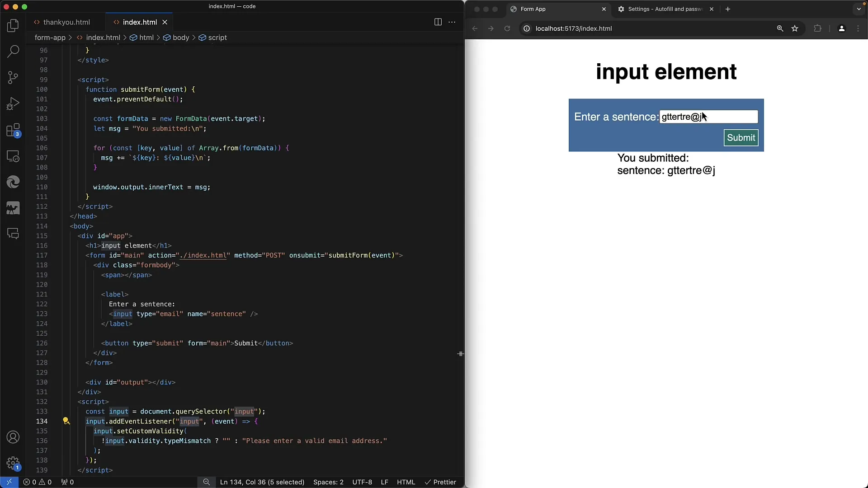
Task: Click the Settings gear icon at bottom
Action: pos(13,464)
